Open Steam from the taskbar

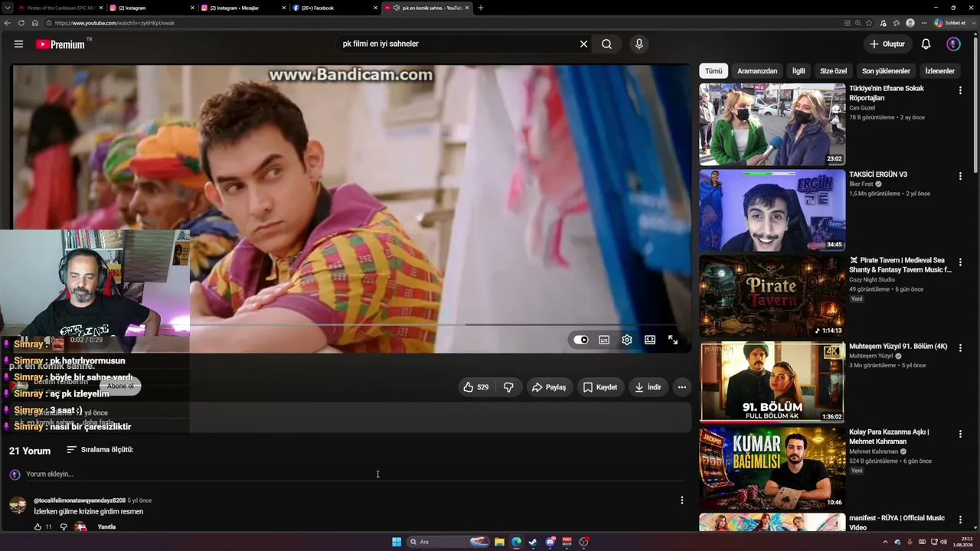[x=533, y=542]
